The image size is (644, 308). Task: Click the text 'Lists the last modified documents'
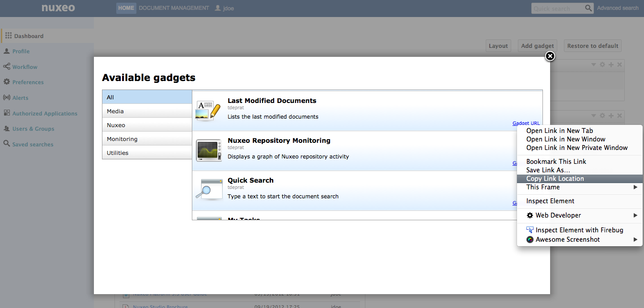tap(273, 117)
